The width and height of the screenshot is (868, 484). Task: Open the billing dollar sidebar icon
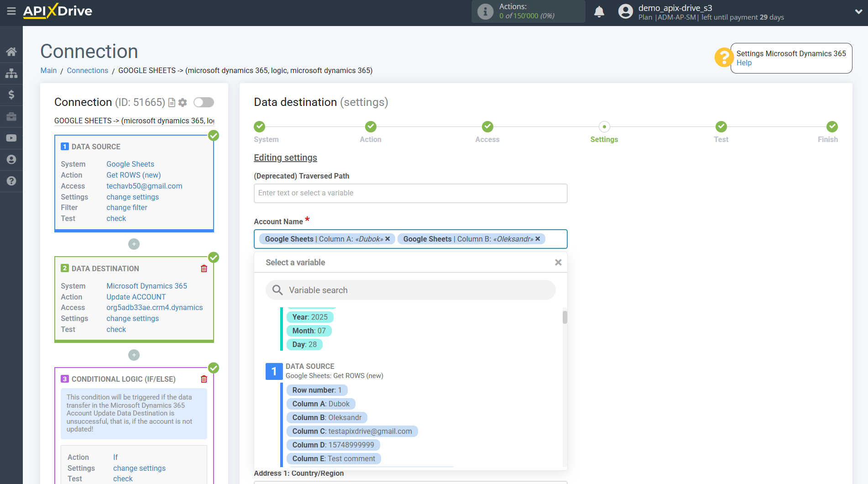[11, 95]
